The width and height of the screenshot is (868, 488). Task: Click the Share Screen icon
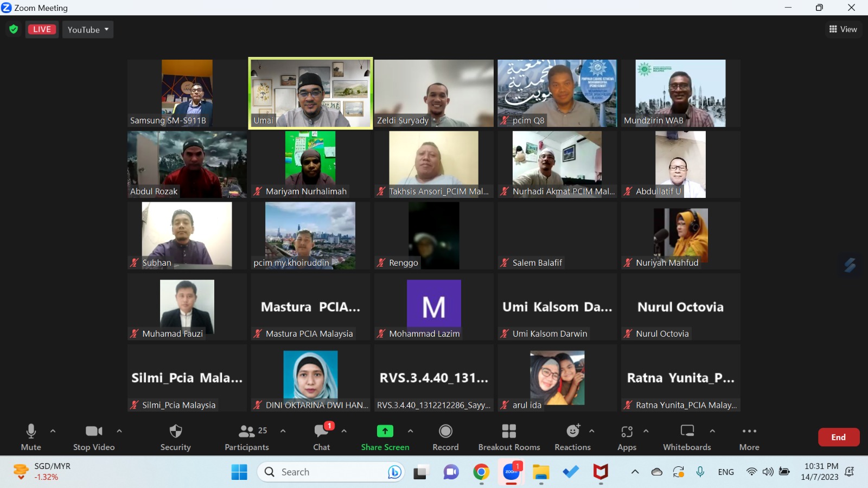click(x=385, y=431)
